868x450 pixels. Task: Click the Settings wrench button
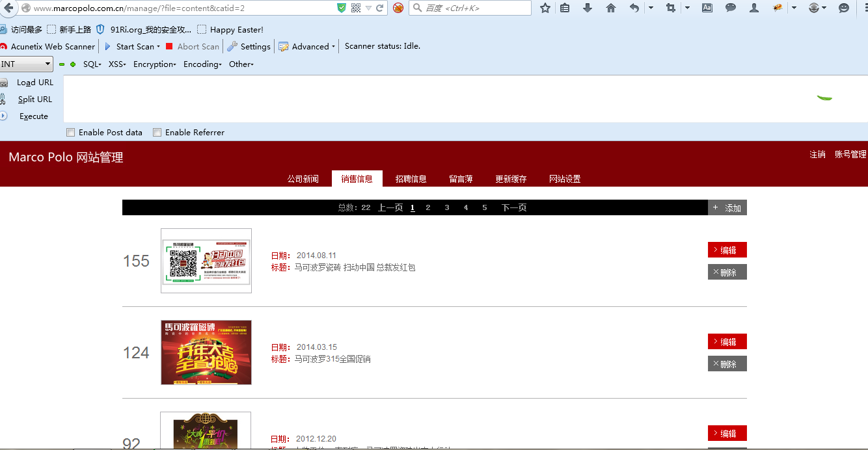pyautogui.click(x=249, y=46)
